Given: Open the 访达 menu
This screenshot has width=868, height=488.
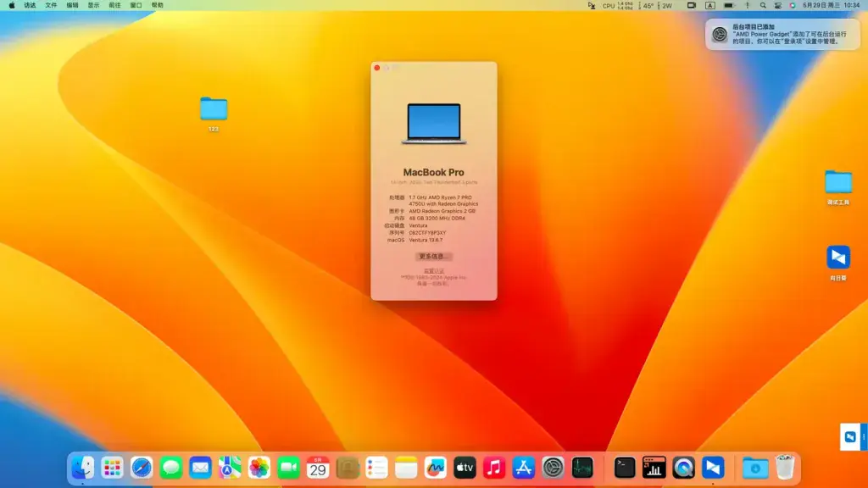Looking at the screenshot, I should (x=30, y=6).
